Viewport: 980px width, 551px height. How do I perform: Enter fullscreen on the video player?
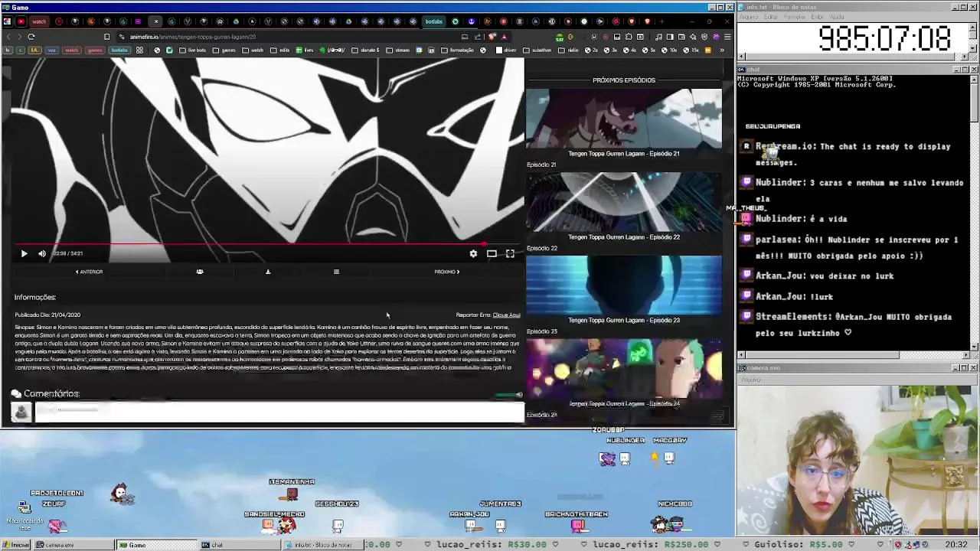point(510,253)
